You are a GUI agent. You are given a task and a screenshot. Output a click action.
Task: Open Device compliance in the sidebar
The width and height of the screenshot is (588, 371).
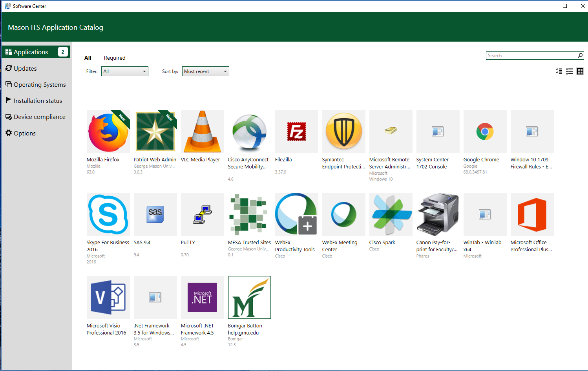click(40, 117)
